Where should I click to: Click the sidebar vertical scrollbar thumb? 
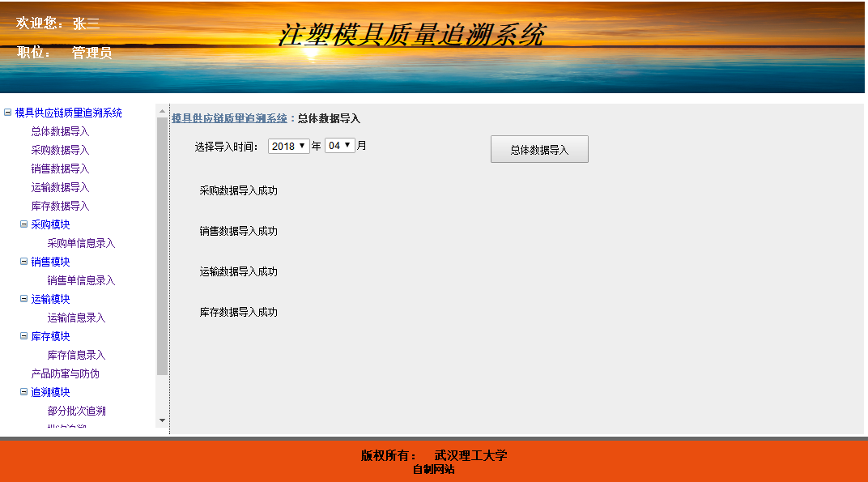[162, 246]
